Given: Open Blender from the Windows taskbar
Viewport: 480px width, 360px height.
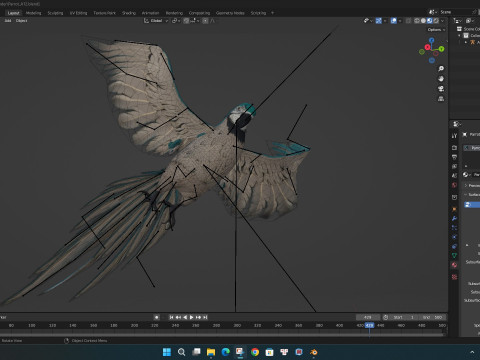Looking at the screenshot, I should [x=314, y=352].
